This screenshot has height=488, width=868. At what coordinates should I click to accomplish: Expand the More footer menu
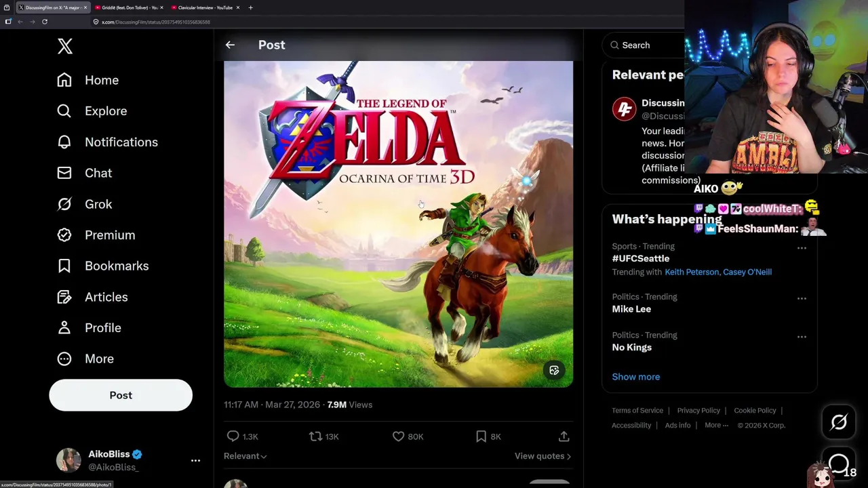(716, 425)
